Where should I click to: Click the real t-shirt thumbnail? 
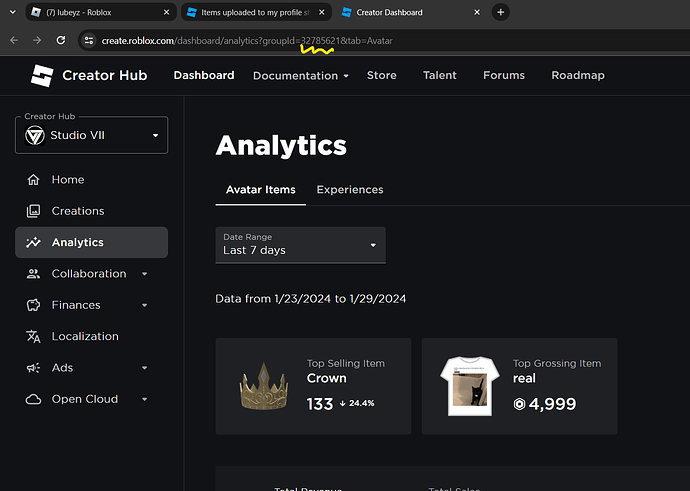tap(470, 386)
